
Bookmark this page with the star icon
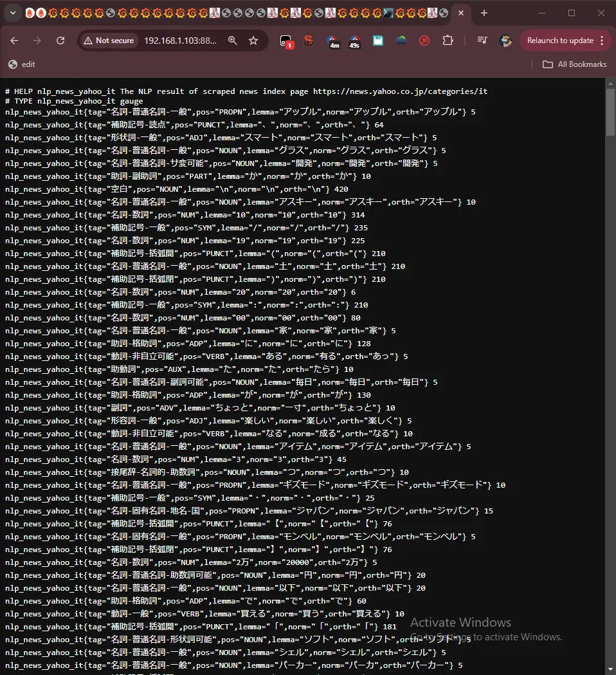pyautogui.click(x=253, y=41)
